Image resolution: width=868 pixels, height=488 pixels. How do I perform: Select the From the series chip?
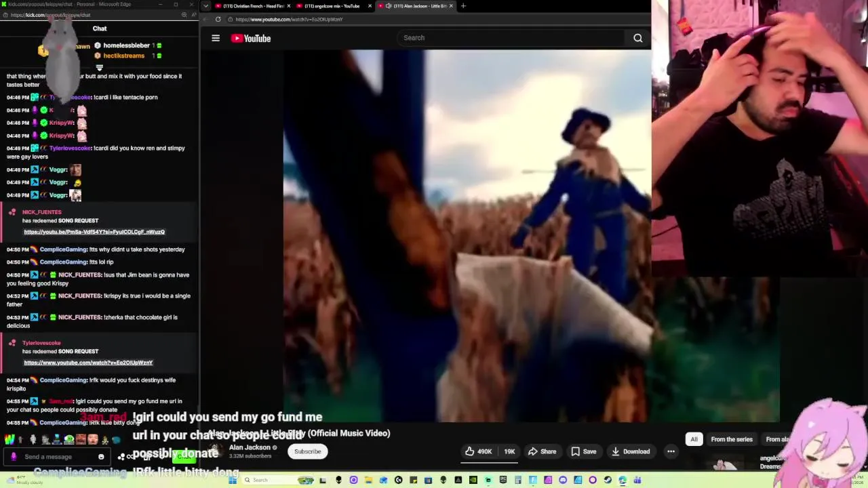pyautogui.click(x=732, y=439)
